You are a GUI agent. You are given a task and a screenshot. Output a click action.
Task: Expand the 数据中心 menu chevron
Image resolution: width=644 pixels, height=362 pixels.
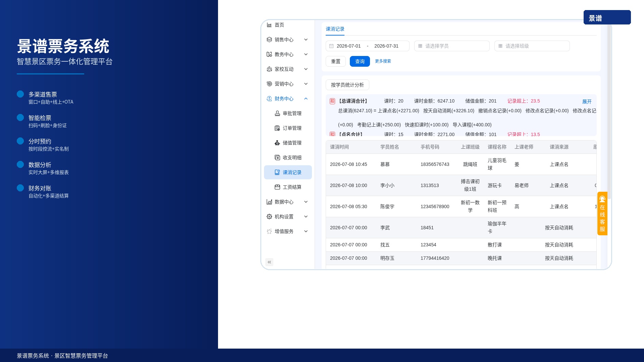point(306,202)
